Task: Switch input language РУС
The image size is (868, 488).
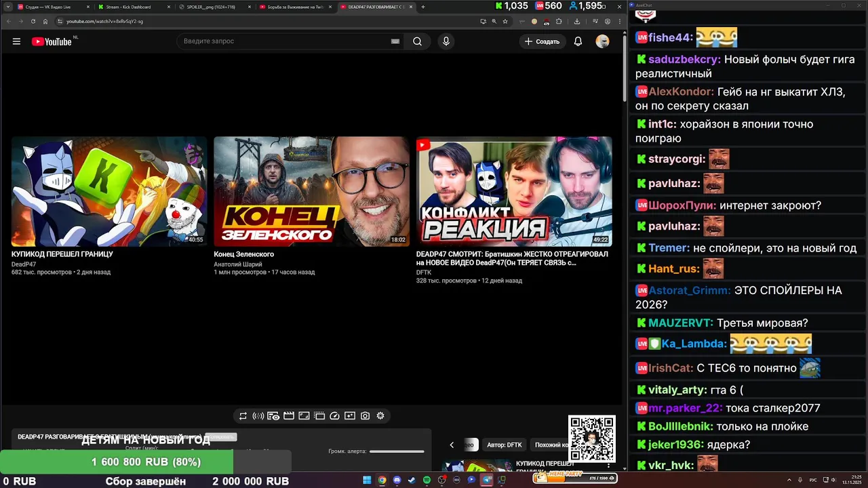Action: [813, 480]
